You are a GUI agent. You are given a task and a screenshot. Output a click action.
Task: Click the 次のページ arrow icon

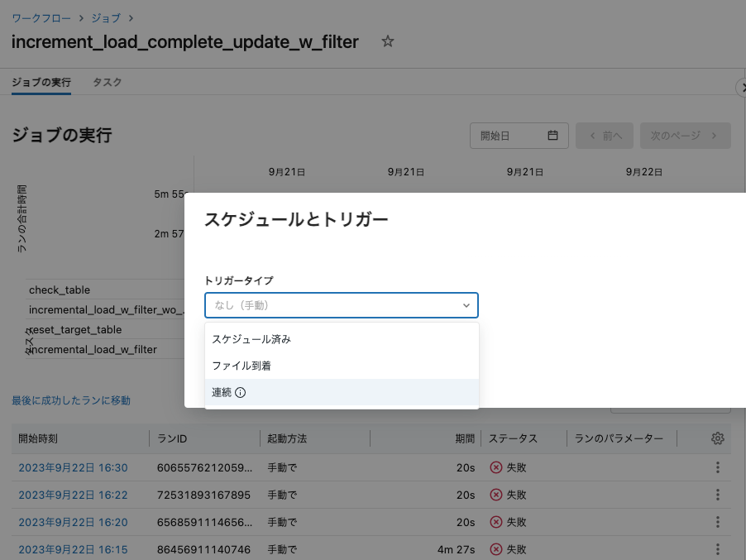(715, 135)
